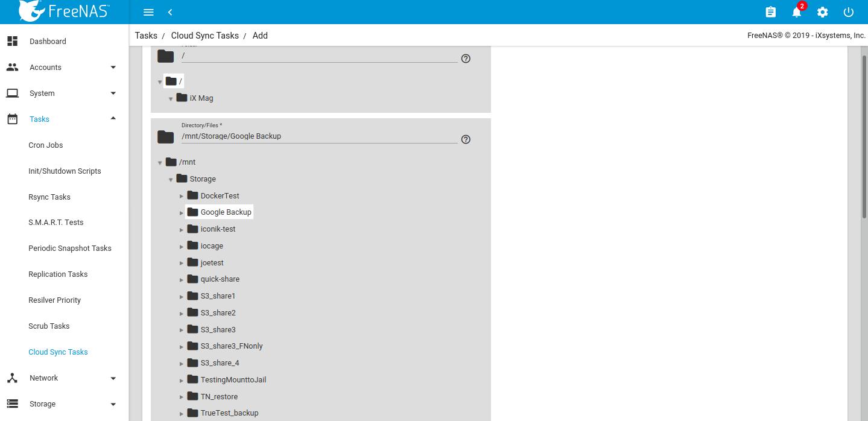Open the alerts notification bell
868x421 pixels.
(797, 12)
